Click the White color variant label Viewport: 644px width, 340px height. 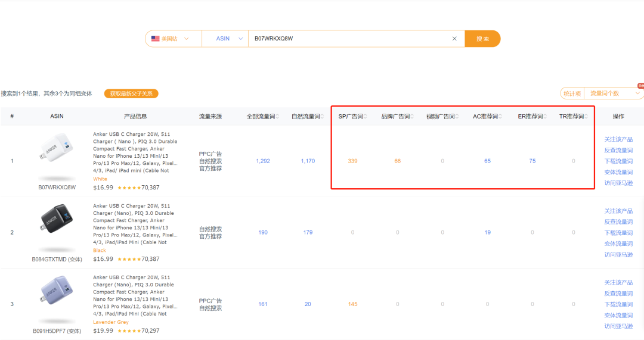click(x=100, y=179)
